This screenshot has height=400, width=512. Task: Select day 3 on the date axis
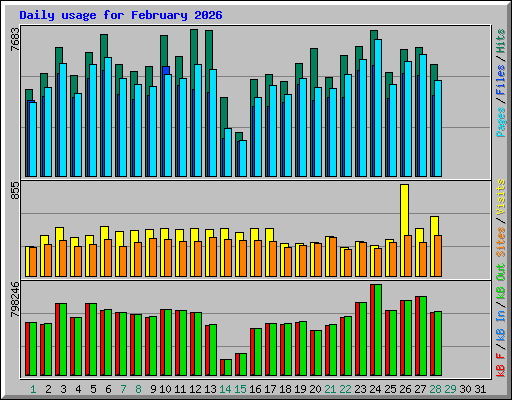tap(63, 389)
